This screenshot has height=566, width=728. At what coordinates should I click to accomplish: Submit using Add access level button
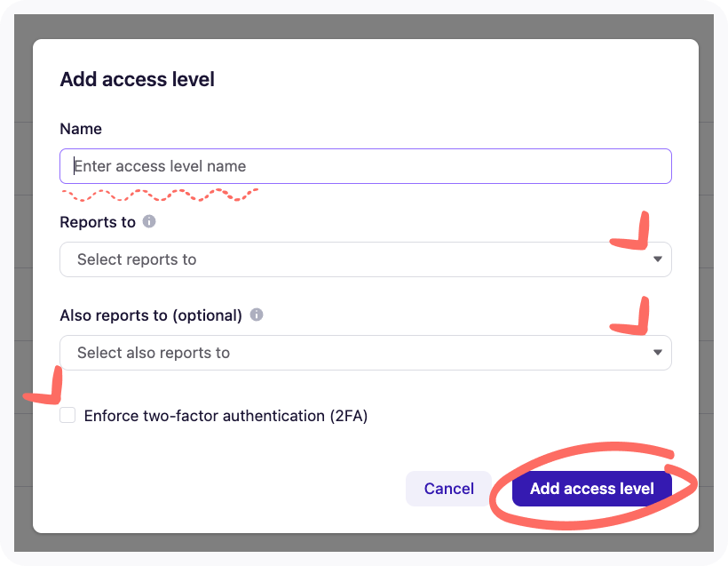tap(591, 488)
